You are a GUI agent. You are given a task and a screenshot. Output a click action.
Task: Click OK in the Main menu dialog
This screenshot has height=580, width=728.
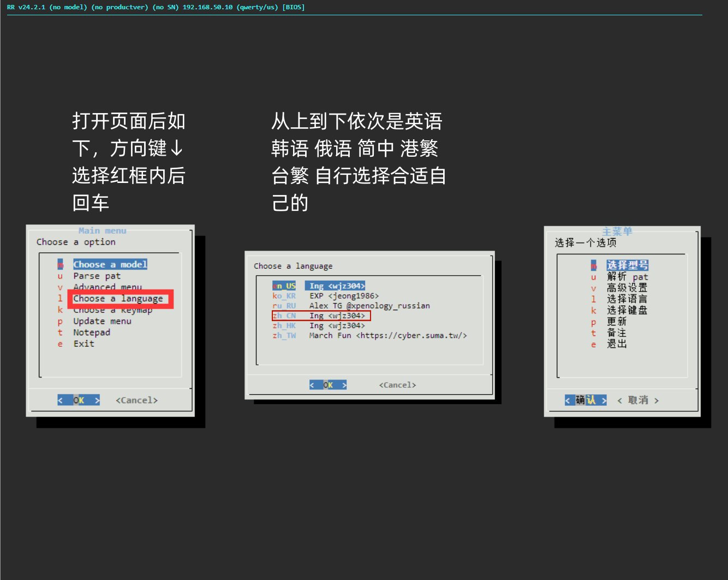(78, 400)
